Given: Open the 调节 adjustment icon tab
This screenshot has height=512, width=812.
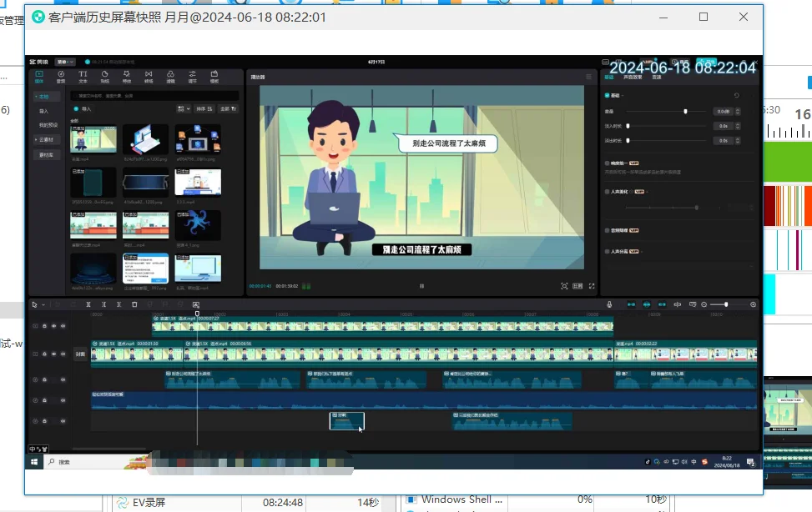Looking at the screenshot, I should pyautogui.click(x=192, y=78).
